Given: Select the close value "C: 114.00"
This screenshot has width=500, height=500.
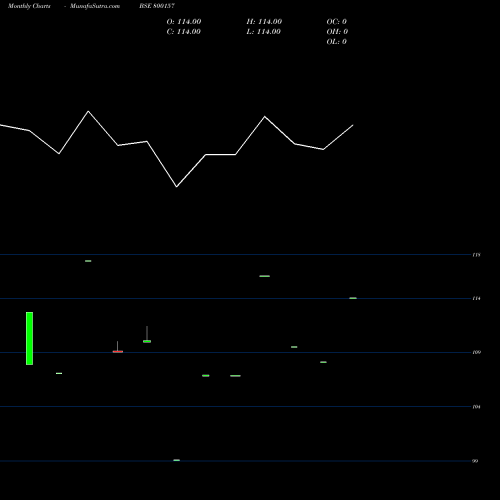Looking at the screenshot, I should coord(184,32).
